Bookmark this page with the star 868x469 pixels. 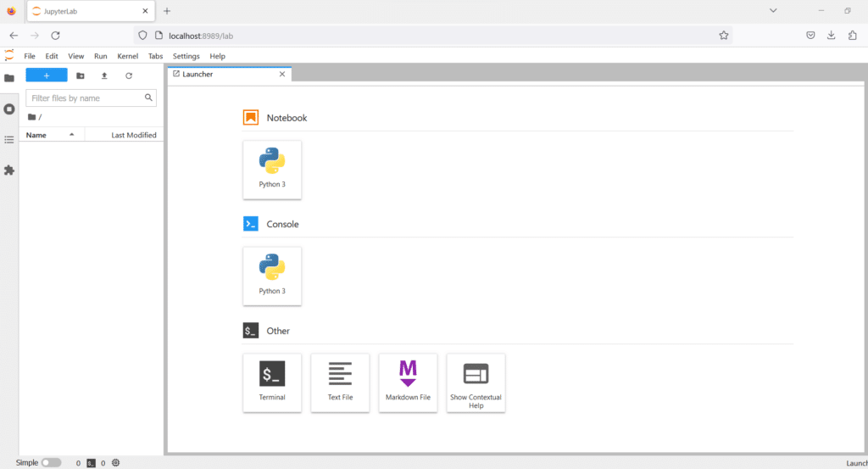(724, 36)
